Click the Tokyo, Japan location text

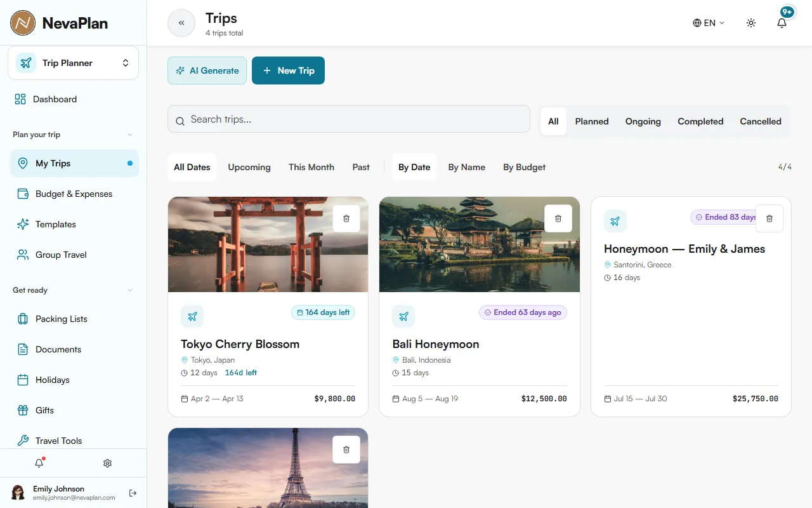click(x=213, y=360)
